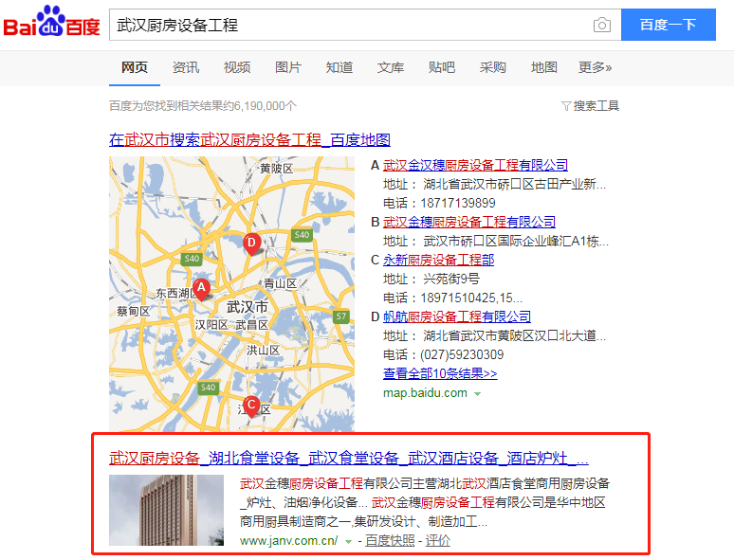Open the 百度快照 cached link
This screenshot has width=734, height=560.
click(x=390, y=541)
